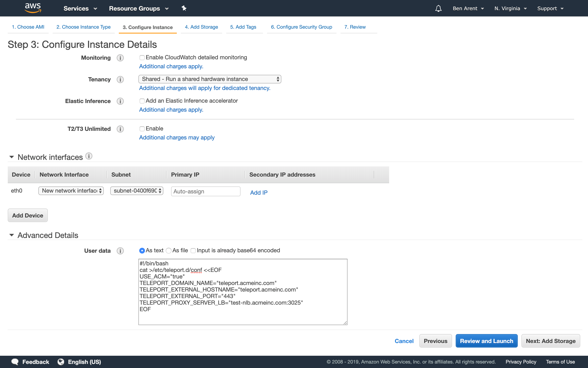Screen dimensions: 588x368
Task: Go to step 7 Review
Action: (355, 27)
